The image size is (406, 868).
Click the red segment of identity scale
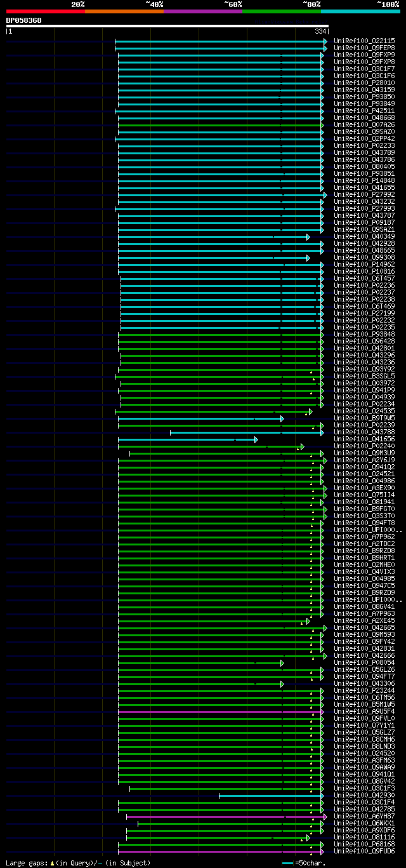[46, 11]
